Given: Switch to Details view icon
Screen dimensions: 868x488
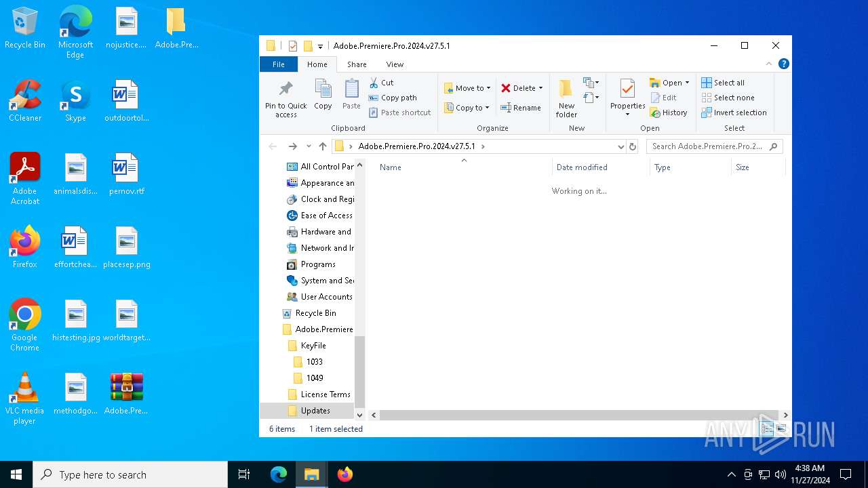Looking at the screenshot, I should point(767,428).
